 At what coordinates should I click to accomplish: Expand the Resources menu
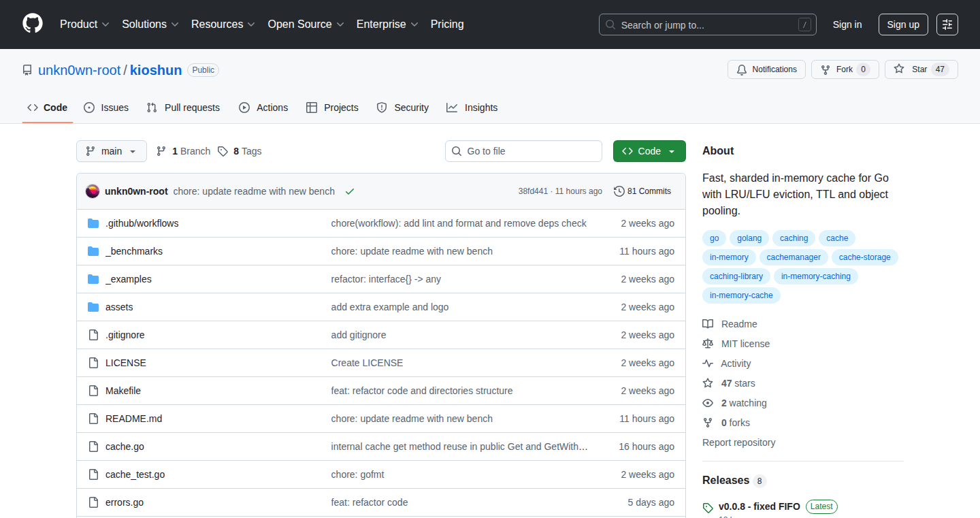223,25
